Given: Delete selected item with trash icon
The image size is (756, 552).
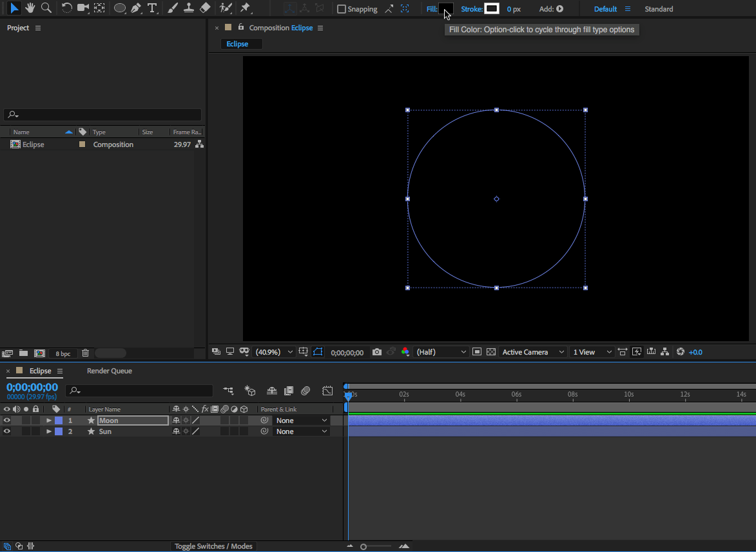Looking at the screenshot, I should 85,353.
